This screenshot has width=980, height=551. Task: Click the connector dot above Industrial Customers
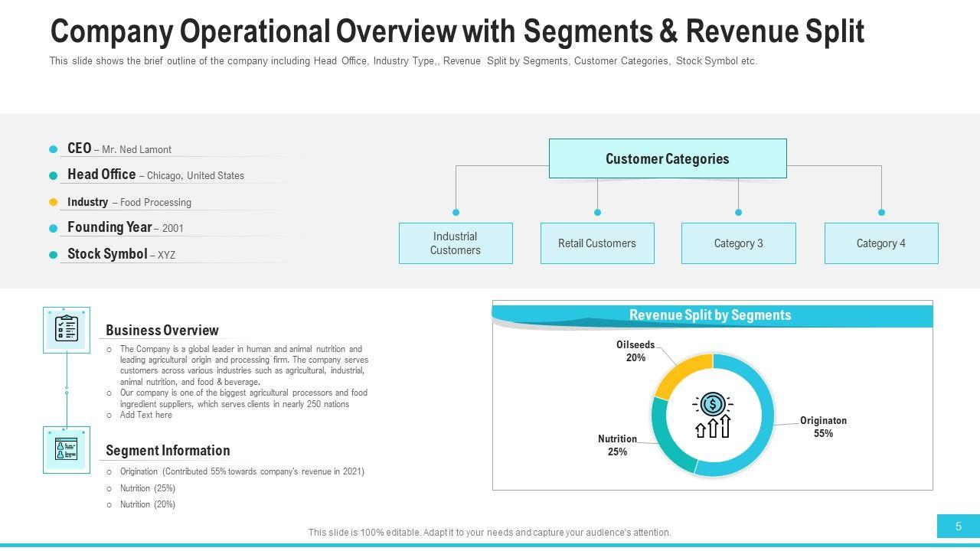pos(456,212)
